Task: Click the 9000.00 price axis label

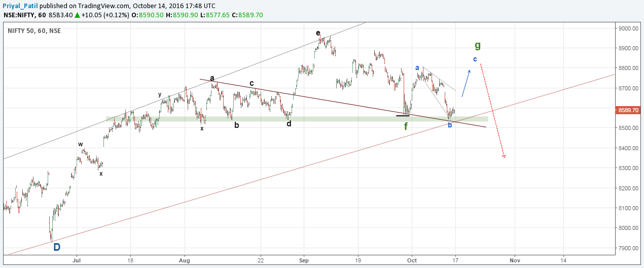Action: 628,28
